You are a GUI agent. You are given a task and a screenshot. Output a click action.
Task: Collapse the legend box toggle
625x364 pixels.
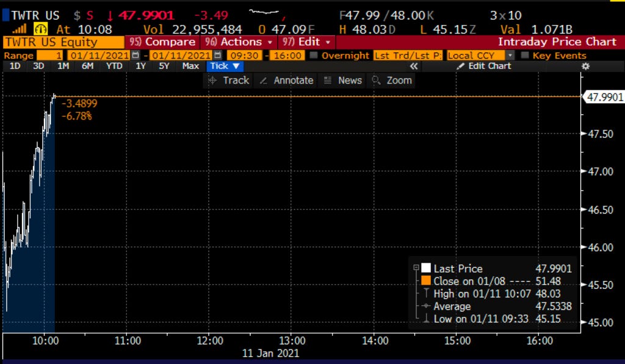click(x=416, y=268)
